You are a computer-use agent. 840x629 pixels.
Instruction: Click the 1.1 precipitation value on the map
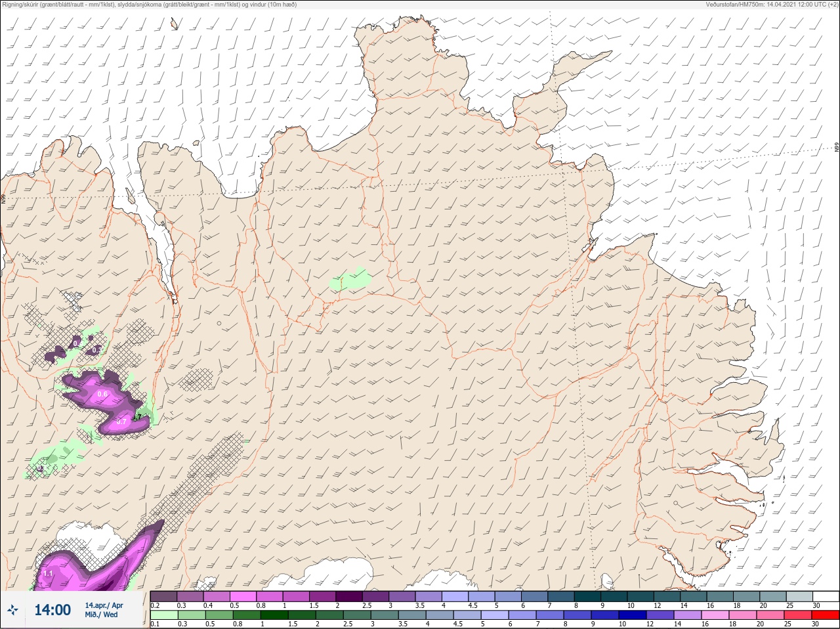tap(47, 574)
